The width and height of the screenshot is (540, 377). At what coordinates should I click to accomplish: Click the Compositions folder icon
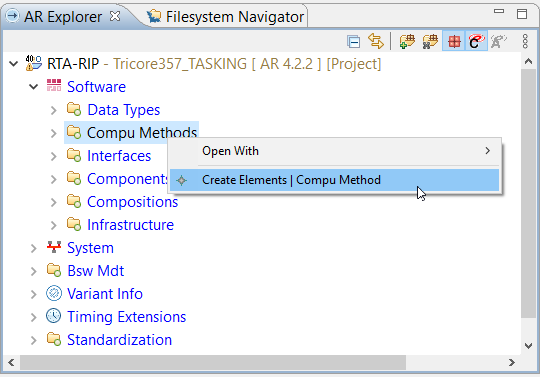74,201
